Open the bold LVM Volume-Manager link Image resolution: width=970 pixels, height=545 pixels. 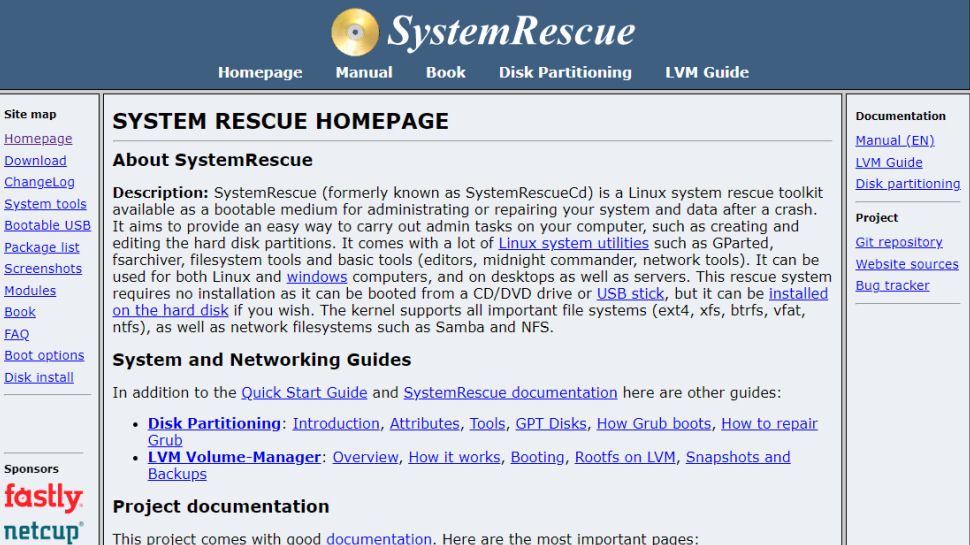click(234, 457)
